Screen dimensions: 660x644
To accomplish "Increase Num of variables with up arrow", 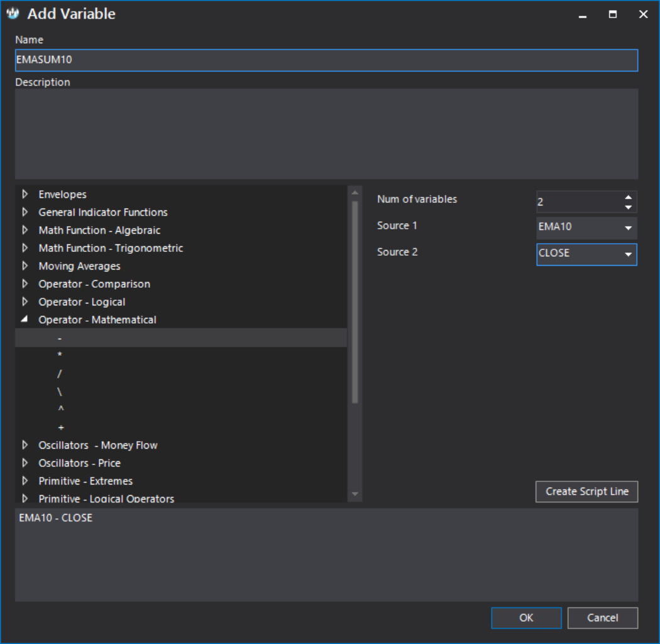I will [x=628, y=197].
